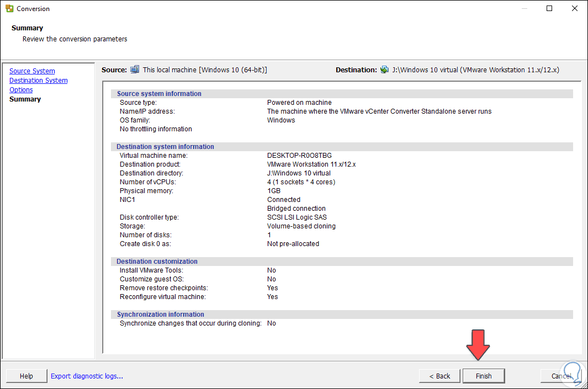This screenshot has height=389, width=588.
Task: Click Finish to start the conversion
Action: [484, 376]
